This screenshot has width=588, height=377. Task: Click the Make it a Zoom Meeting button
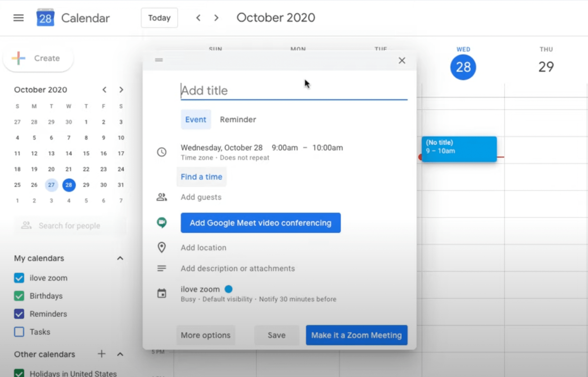tap(356, 335)
